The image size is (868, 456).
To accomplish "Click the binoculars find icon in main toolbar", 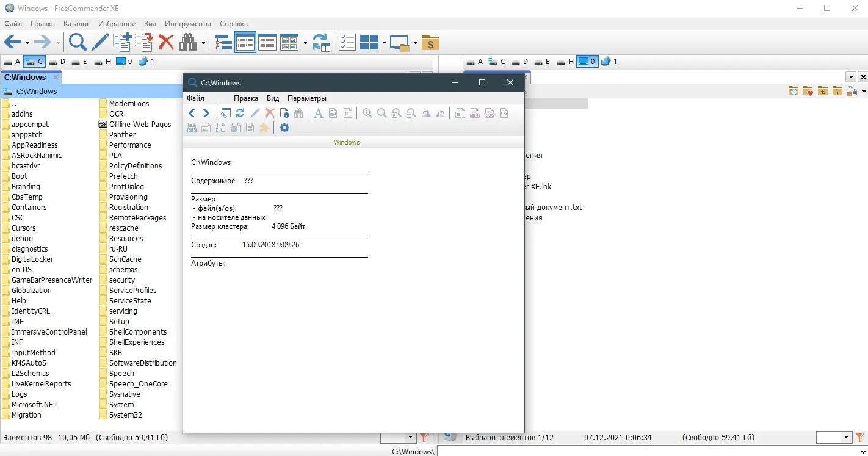I will pos(188,42).
